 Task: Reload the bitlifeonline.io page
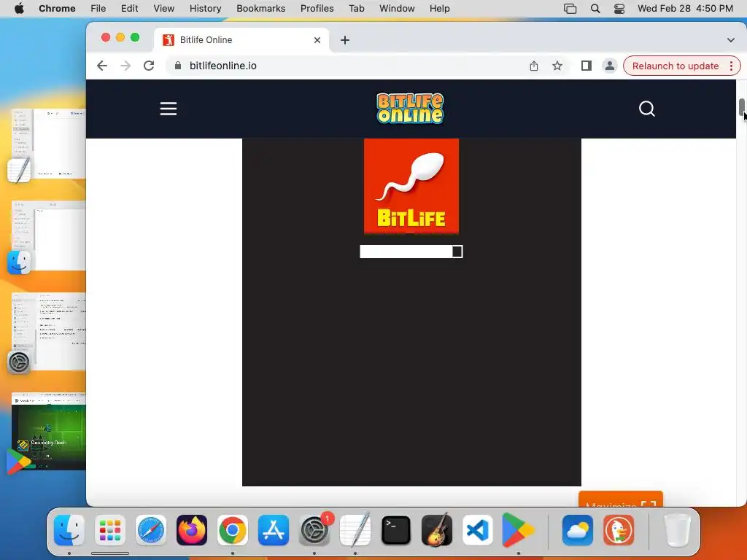click(x=149, y=66)
